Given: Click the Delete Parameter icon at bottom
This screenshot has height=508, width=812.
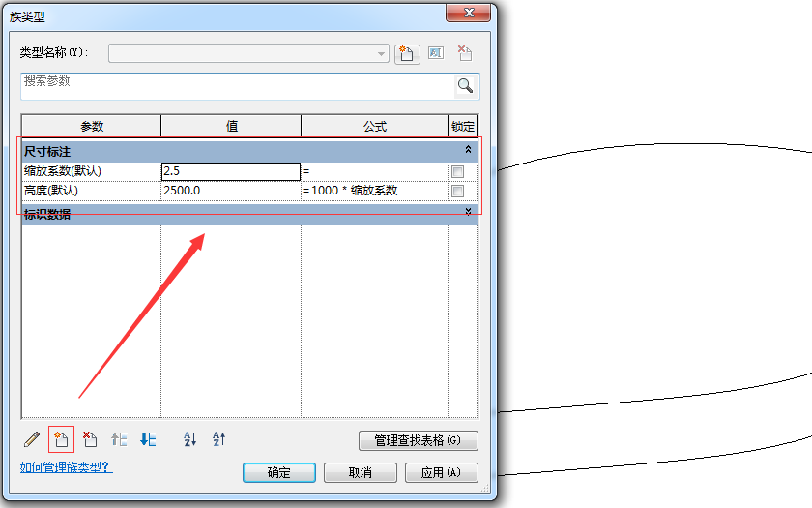Looking at the screenshot, I should point(90,439).
